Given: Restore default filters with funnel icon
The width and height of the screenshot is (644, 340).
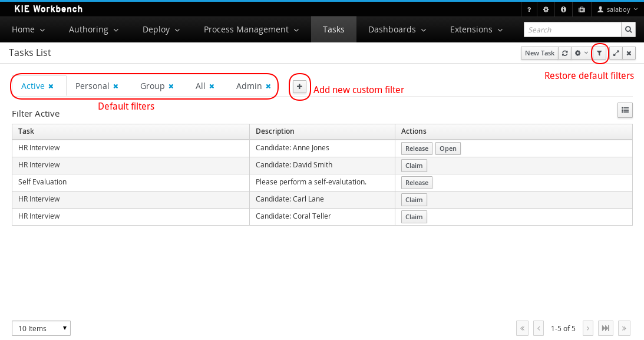Looking at the screenshot, I should coord(600,53).
